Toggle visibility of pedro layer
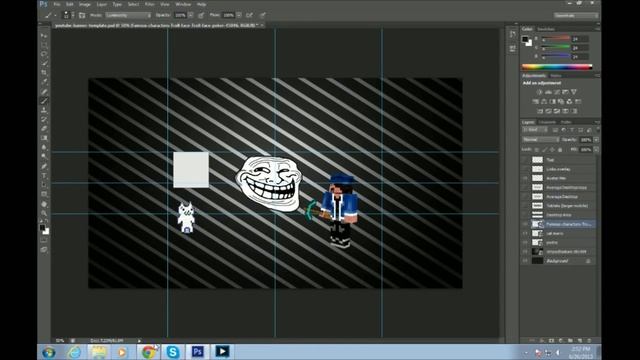Screen dimensions: 640x360 pyautogui.click(x=525, y=242)
